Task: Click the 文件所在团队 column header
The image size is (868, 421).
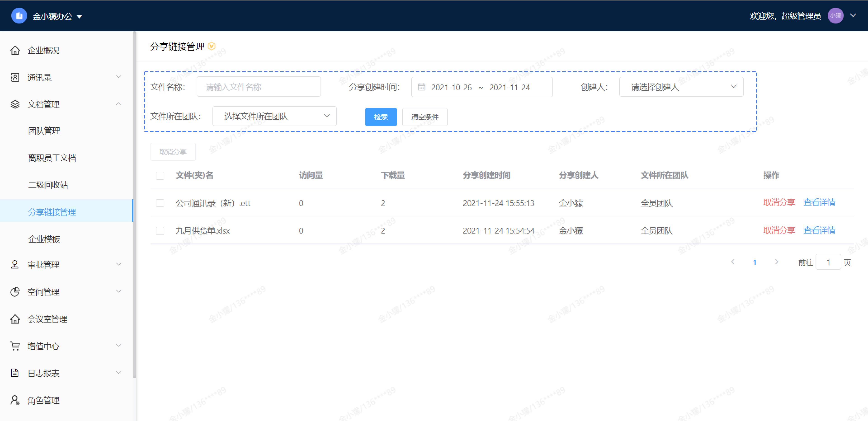Action: coord(665,175)
